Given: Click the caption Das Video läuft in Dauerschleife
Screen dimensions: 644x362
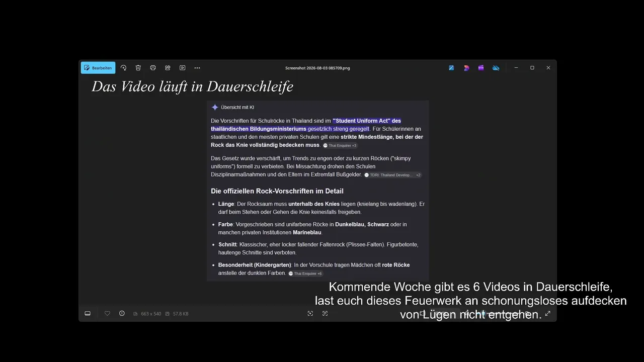Looking at the screenshot, I should pyautogui.click(x=192, y=86).
